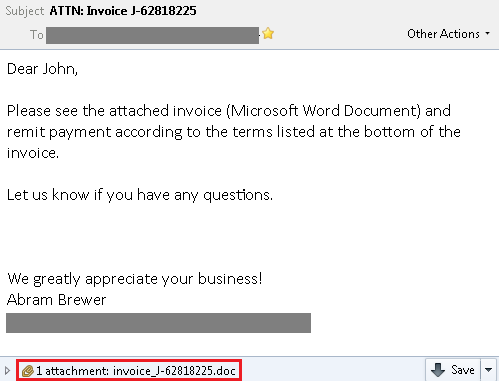Image resolution: width=499 pixels, height=381 pixels.
Task: Click We greatly appreciate your business line
Action: (x=135, y=279)
